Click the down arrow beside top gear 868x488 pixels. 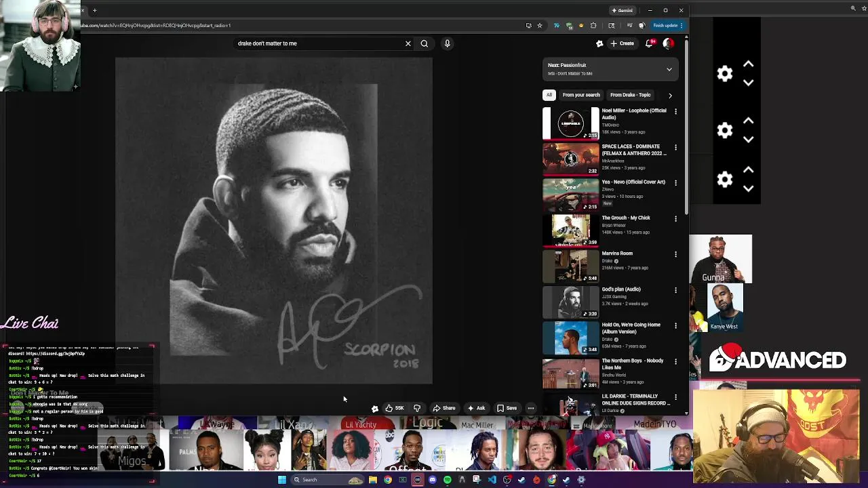748,83
